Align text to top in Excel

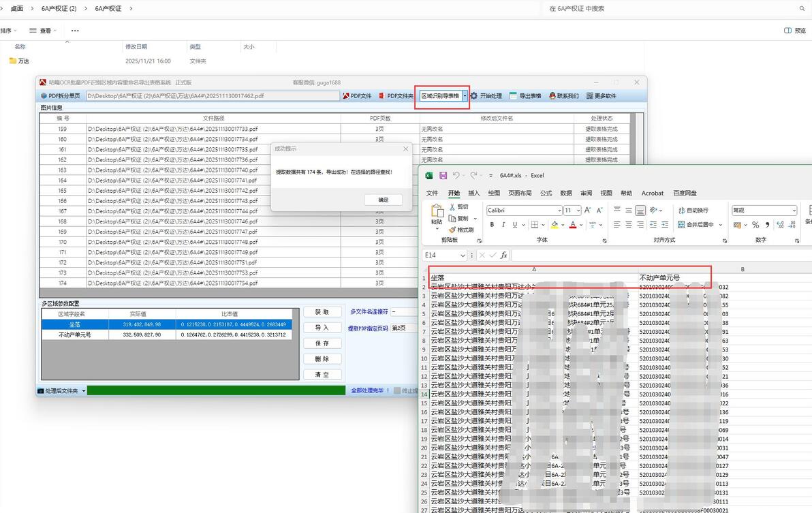click(x=616, y=210)
